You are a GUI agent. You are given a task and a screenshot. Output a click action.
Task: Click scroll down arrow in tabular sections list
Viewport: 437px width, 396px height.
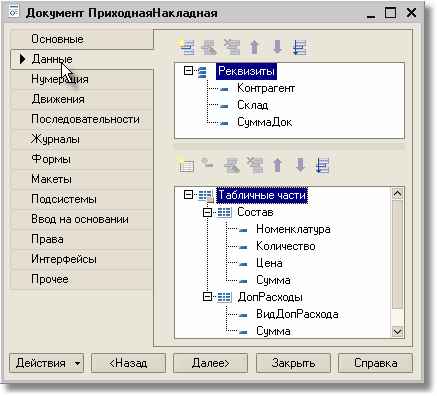coord(398,332)
